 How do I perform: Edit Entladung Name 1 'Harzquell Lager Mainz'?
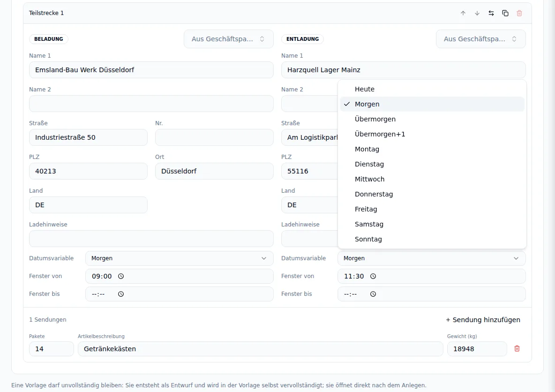pyautogui.click(x=404, y=70)
